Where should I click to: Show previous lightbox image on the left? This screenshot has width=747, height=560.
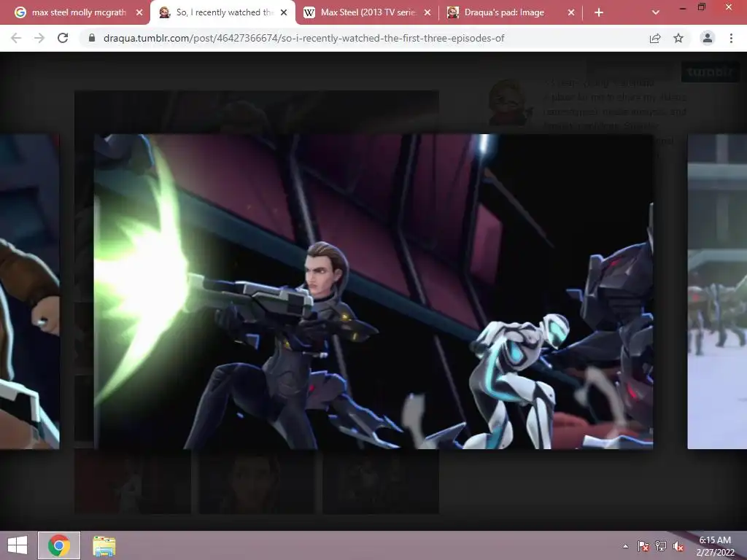point(29,292)
